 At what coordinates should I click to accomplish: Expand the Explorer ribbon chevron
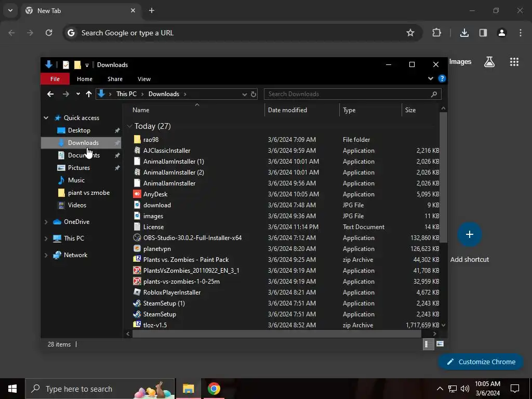tap(431, 79)
